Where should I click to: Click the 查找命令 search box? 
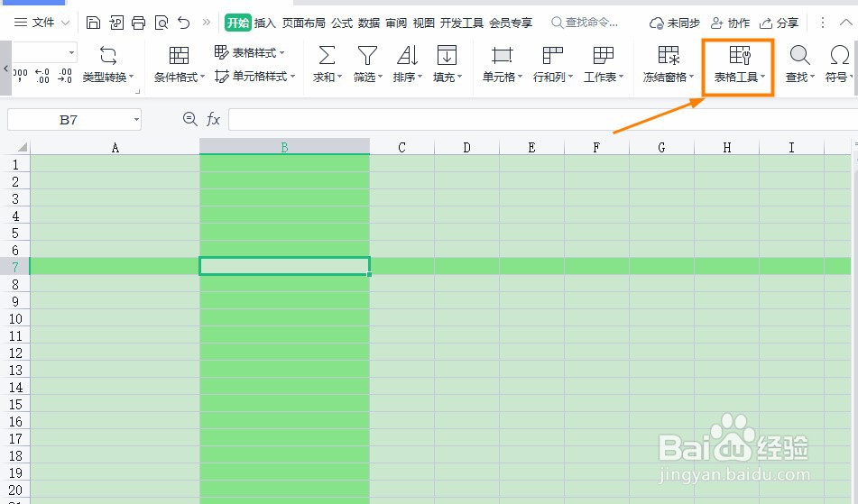[x=585, y=23]
